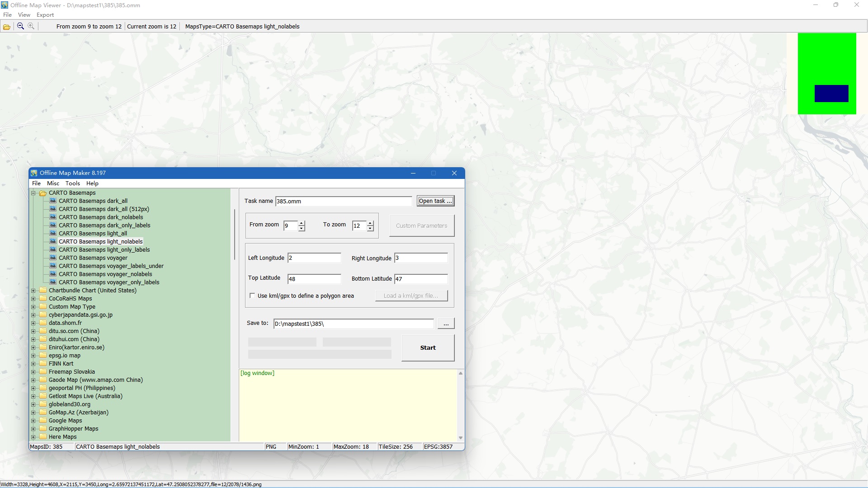The height and width of the screenshot is (488, 868).
Task: Click the Open task button
Action: click(435, 201)
